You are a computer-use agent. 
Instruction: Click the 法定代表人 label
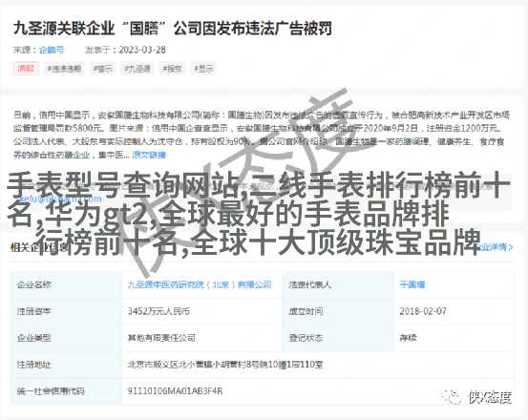309,284
